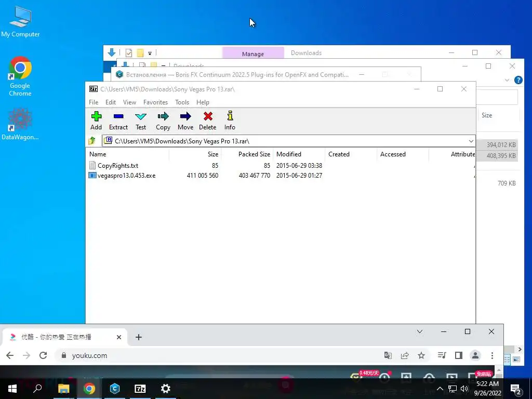
Task: Expand Explorer quick access toolbar dropdown
Action: [x=150, y=53]
